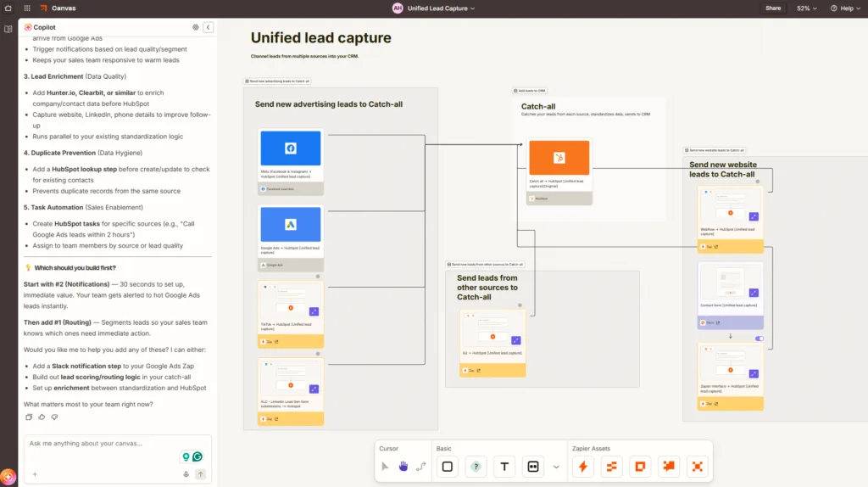Select the Unified lead capture title text
This screenshot has height=487, width=868.
click(321, 37)
